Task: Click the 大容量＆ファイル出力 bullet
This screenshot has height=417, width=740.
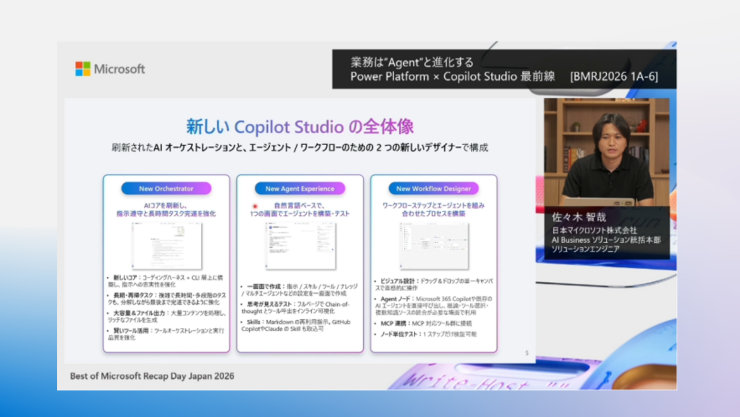Action: (167, 316)
